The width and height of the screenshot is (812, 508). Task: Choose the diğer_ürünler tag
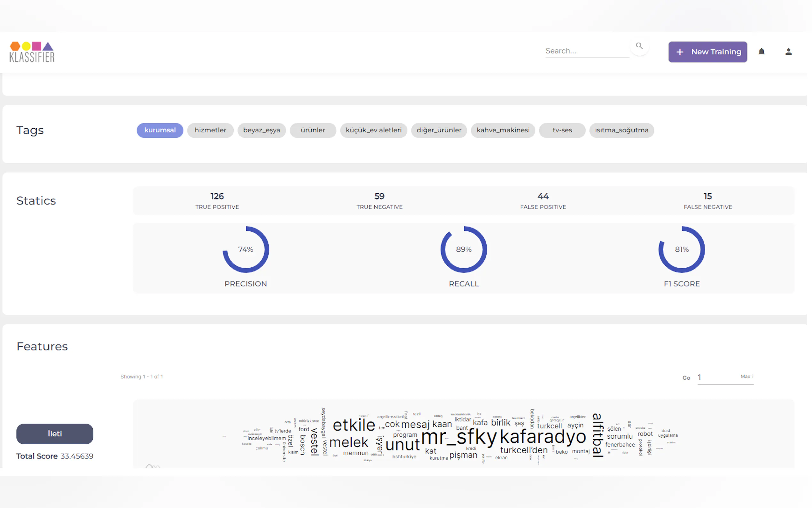439,130
